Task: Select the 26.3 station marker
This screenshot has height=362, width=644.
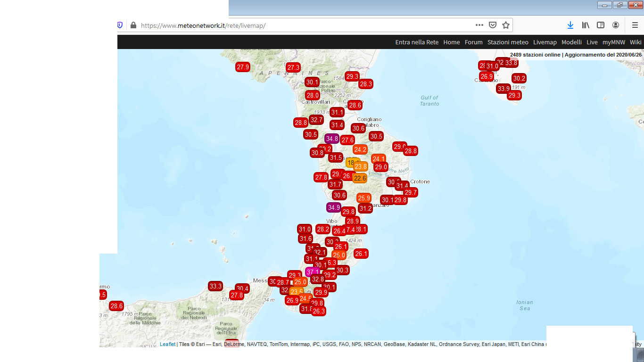Action: pyautogui.click(x=319, y=311)
